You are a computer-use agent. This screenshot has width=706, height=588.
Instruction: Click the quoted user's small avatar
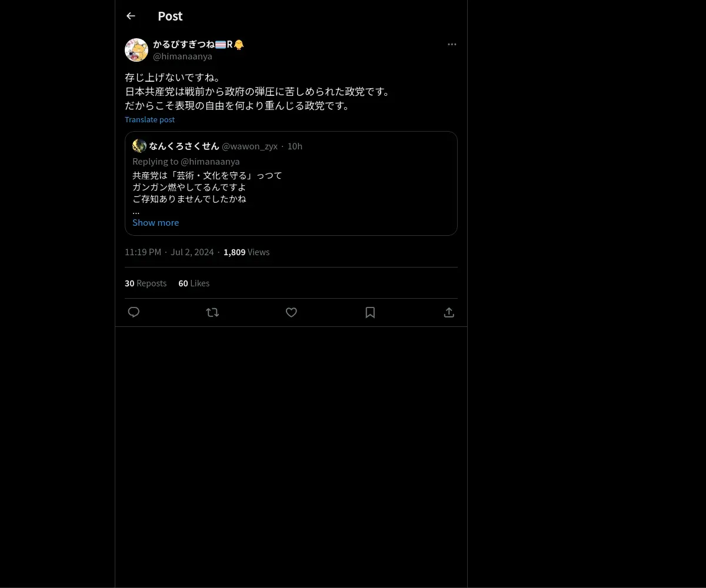point(139,146)
